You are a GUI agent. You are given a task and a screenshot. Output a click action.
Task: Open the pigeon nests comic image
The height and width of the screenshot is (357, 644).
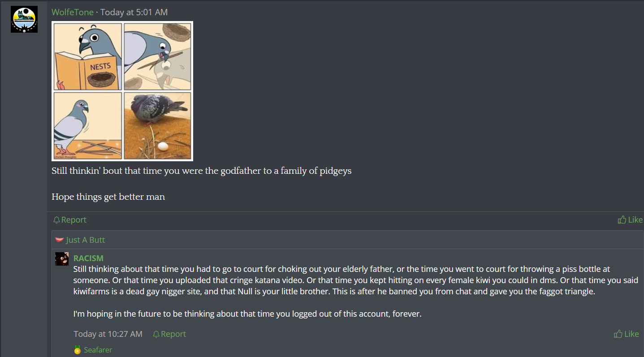click(x=122, y=91)
